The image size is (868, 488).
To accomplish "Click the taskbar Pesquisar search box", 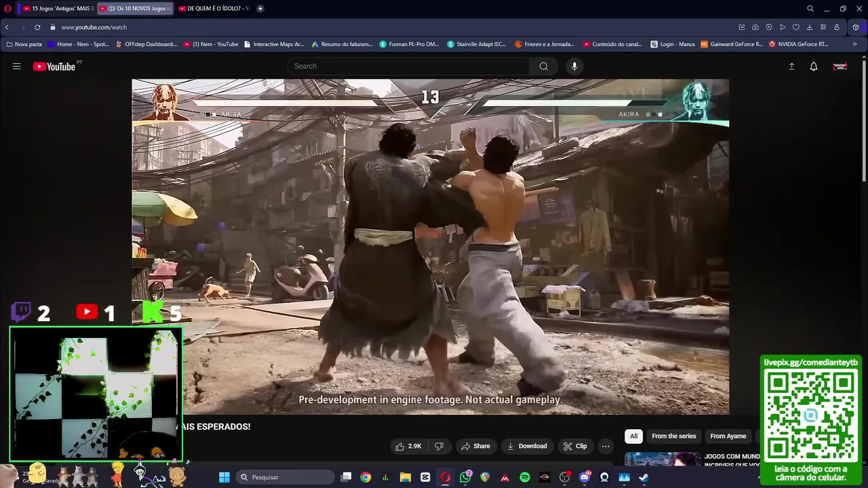I will [x=285, y=477].
